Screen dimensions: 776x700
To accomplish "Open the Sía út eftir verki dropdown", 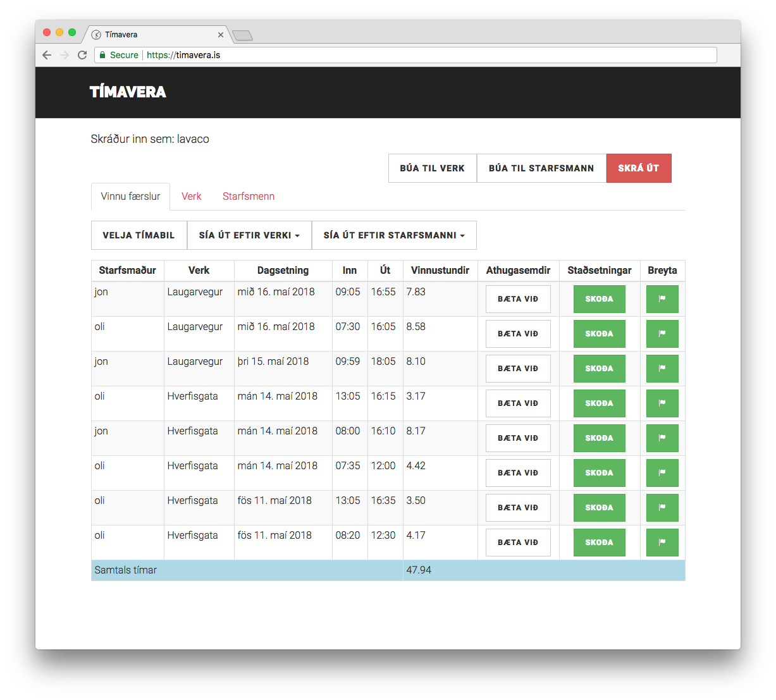I will [249, 235].
